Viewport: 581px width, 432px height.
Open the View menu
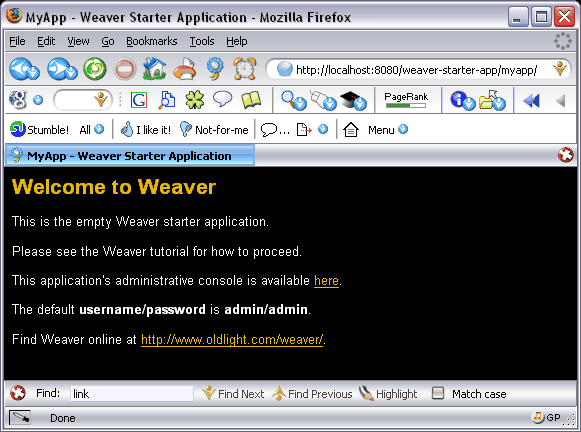pyautogui.click(x=78, y=41)
